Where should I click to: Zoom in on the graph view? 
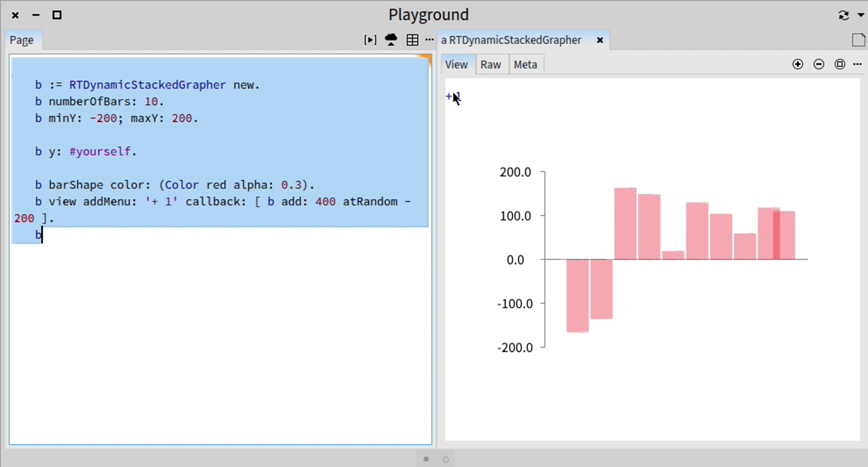point(797,64)
